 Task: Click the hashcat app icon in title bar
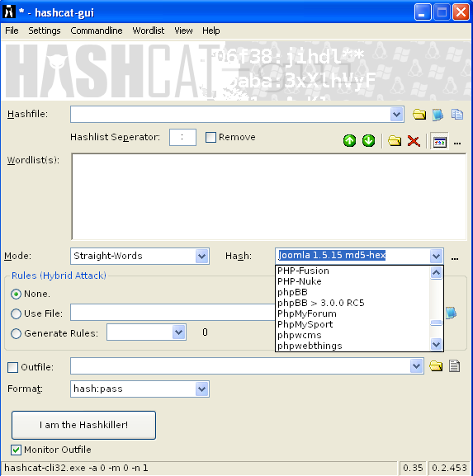click(x=9, y=12)
